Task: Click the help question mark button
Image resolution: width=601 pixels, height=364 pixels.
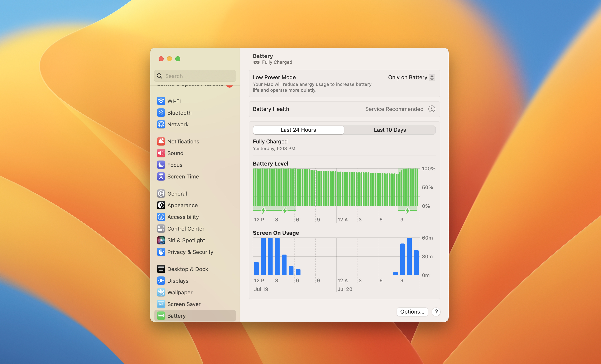Action: [436, 312]
